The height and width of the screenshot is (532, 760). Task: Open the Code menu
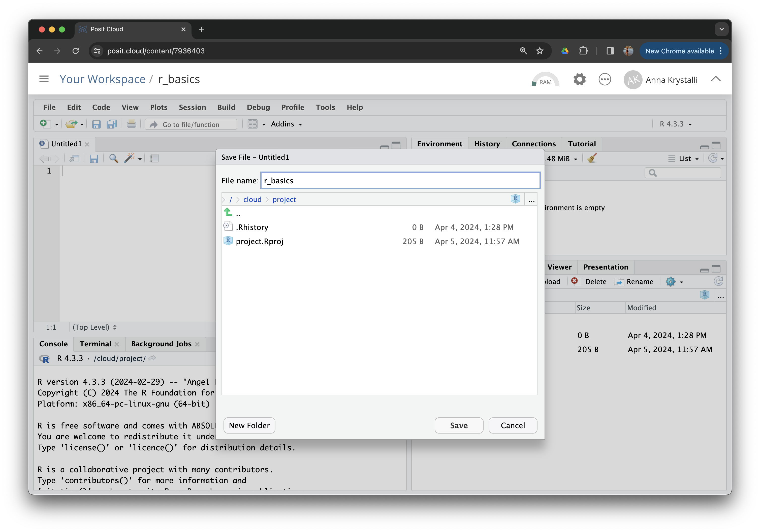101,107
